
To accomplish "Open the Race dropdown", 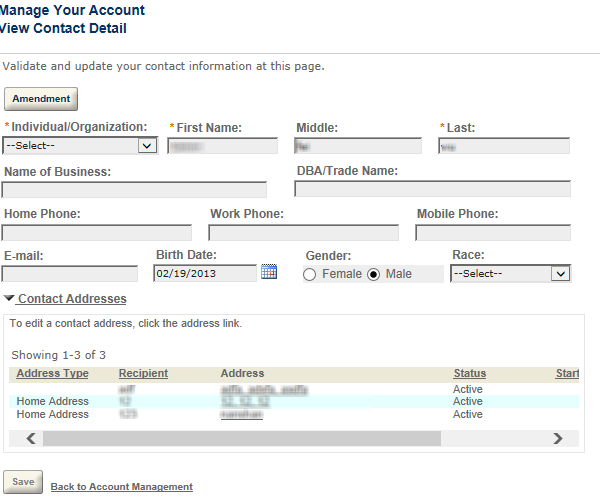I will (510, 273).
